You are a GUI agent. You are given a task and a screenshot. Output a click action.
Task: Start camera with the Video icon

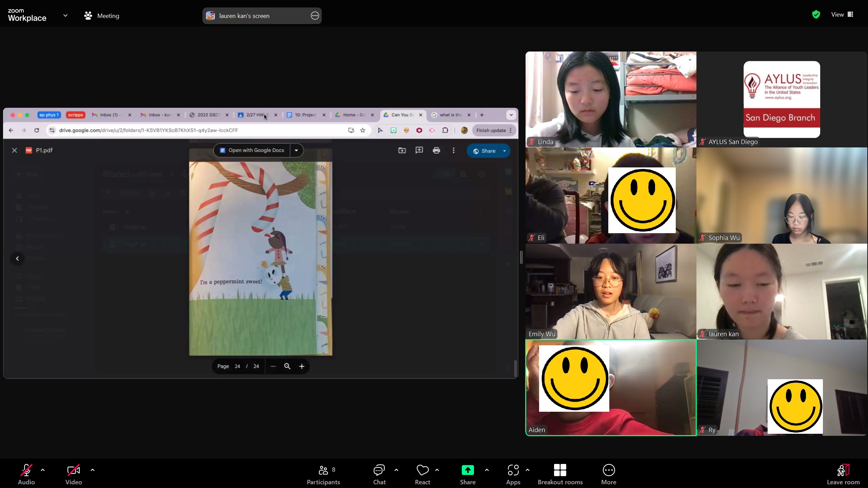[74, 470]
